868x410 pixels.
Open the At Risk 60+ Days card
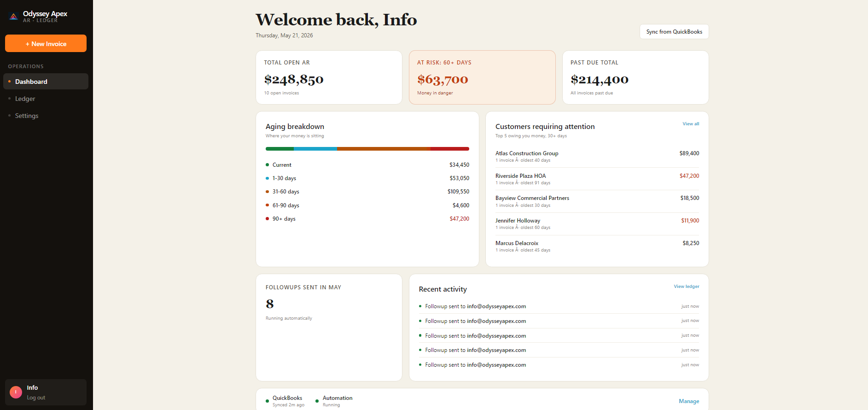coord(482,77)
